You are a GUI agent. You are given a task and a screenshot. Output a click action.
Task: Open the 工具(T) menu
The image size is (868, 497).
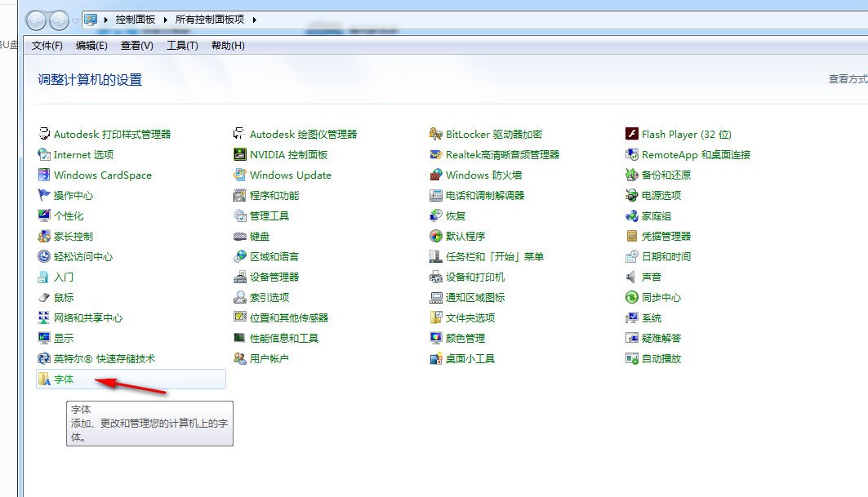tap(182, 46)
